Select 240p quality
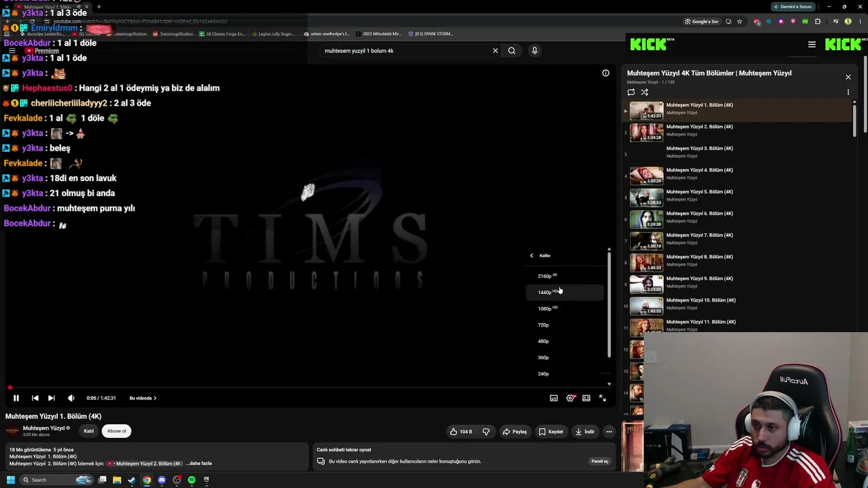Screen dimensions: 868x488 (x=566, y=373)
